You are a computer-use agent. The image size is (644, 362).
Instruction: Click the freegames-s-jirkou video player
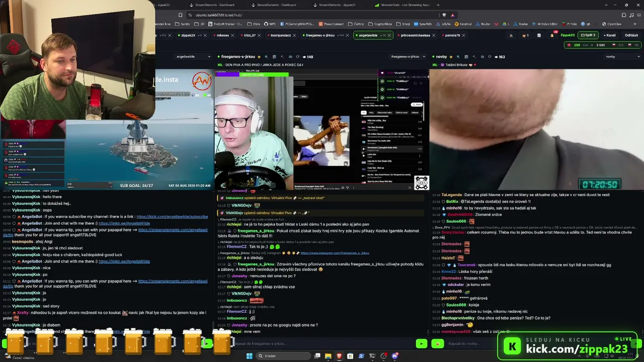pyautogui.click(x=322, y=130)
